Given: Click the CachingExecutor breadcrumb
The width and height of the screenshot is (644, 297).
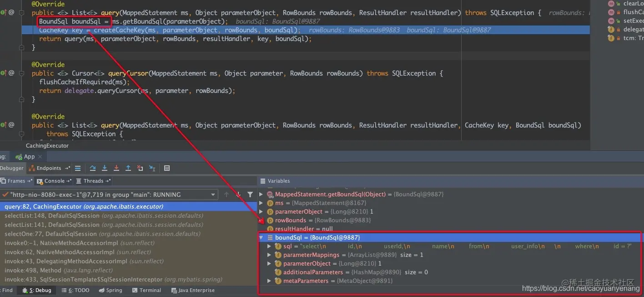Looking at the screenshot, I should click(x=47, y=146).
